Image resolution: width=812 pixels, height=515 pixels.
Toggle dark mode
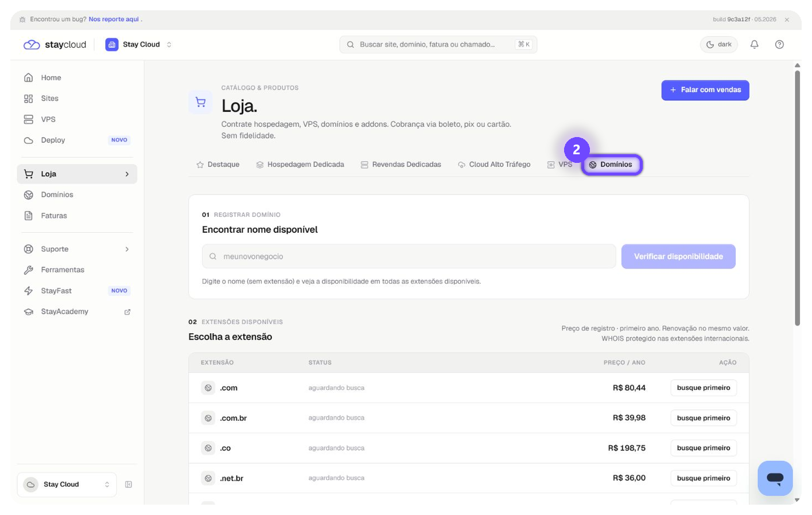(x=718, y=44)
